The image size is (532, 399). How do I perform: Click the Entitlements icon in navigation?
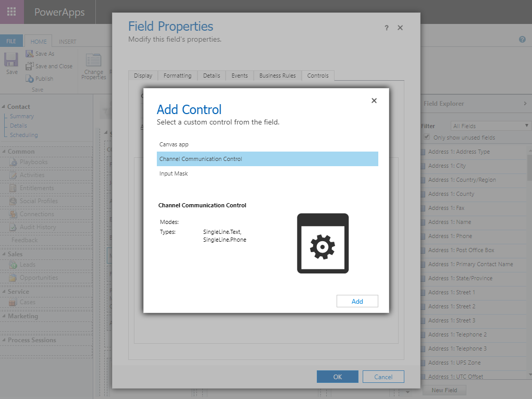tap(13, 188)
